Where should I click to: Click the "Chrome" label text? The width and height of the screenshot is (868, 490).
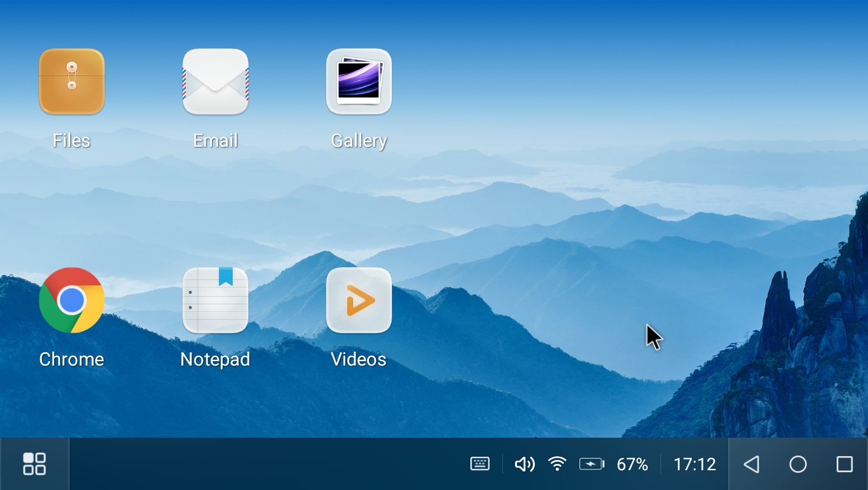click(71, 359)
